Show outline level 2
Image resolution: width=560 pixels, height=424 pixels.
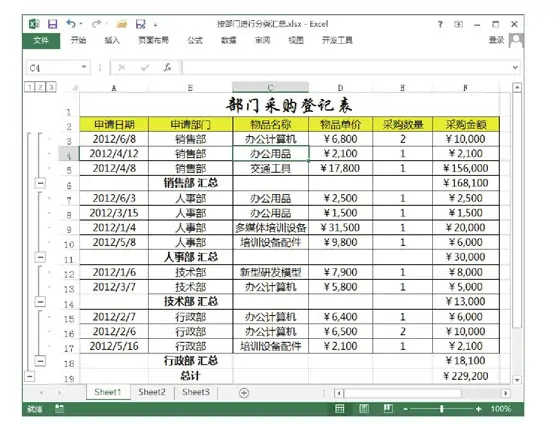[40, 87]
